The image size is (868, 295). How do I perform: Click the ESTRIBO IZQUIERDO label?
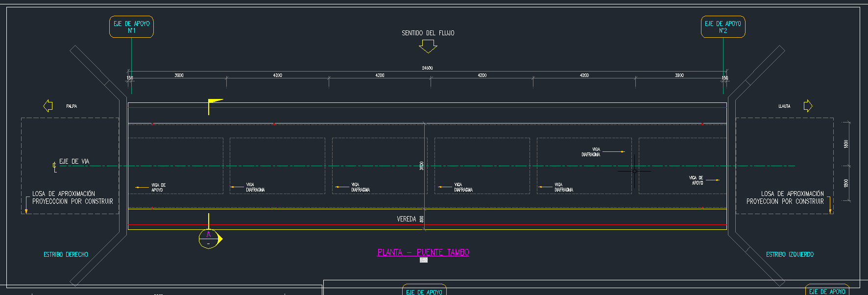pos(790,254)
